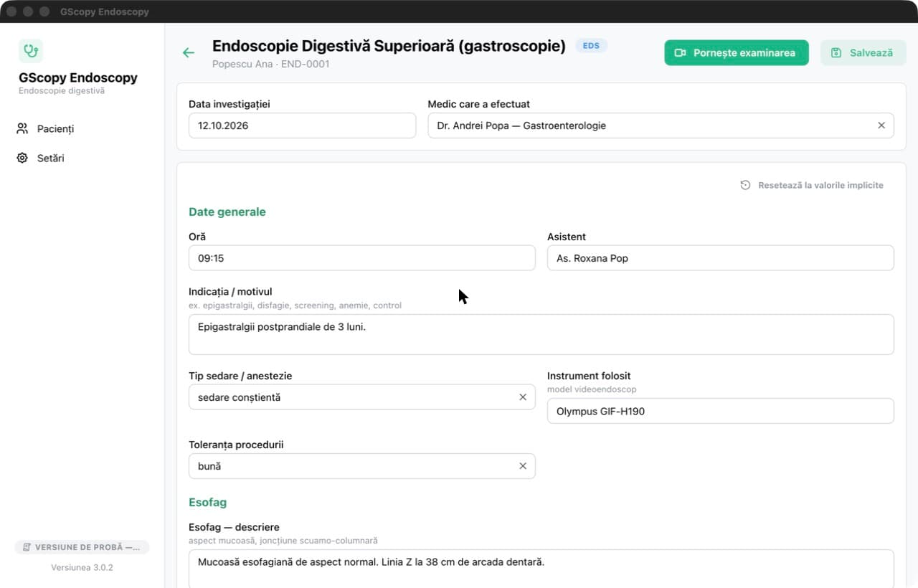918x588 pixels.
Task: Clear the sedation type with its X icon
Action: 523,397
